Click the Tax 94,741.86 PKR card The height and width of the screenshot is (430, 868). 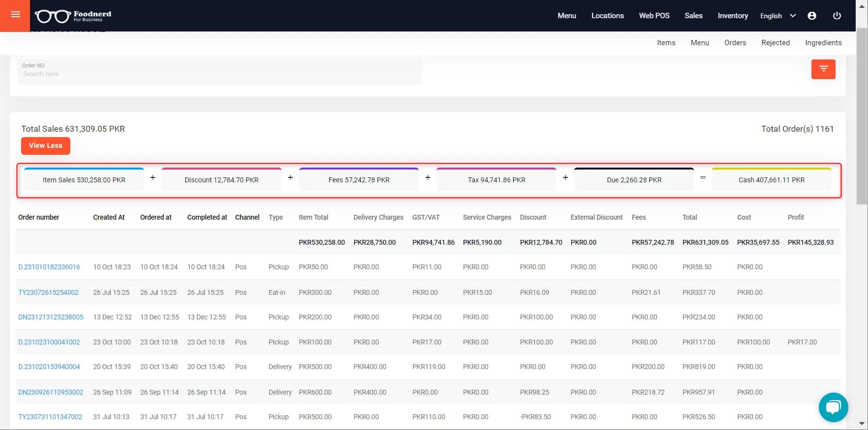[x=496, y=179]
